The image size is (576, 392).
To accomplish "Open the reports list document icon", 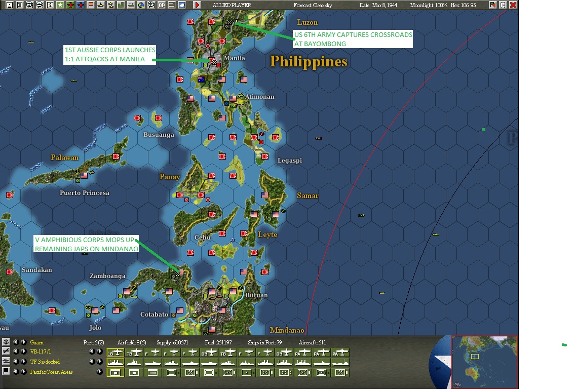I will coord(20,5).
